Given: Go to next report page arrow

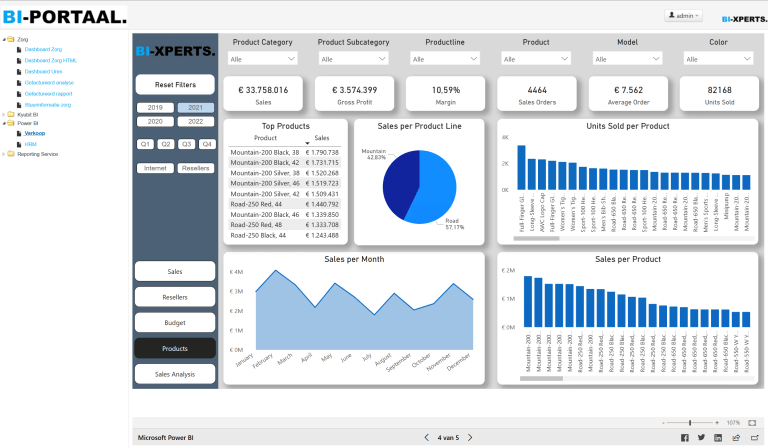Looking at the screenshot, I should pyautogui.click(x=471, y=438).
